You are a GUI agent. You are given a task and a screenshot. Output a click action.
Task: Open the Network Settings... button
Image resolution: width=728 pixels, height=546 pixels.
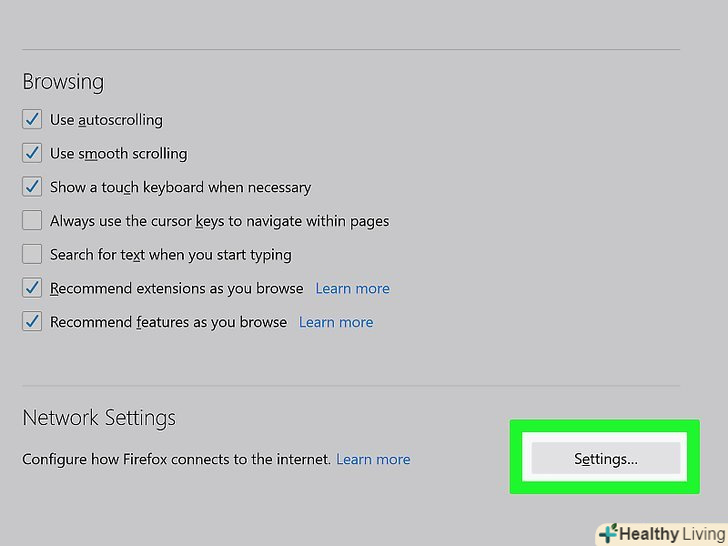605,459
